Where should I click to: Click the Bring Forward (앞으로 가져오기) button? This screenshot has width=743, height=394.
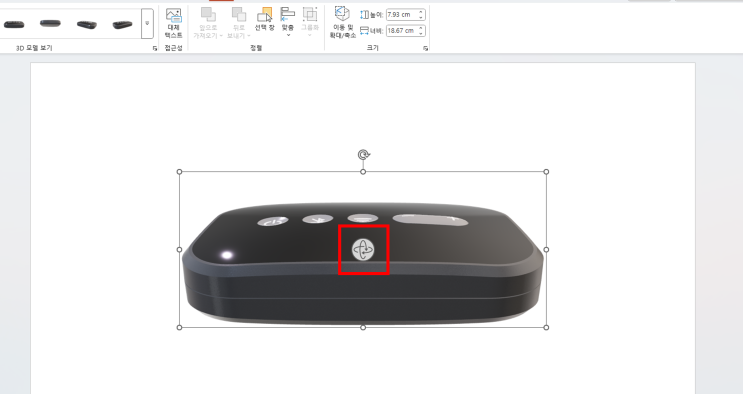point(208,23)
